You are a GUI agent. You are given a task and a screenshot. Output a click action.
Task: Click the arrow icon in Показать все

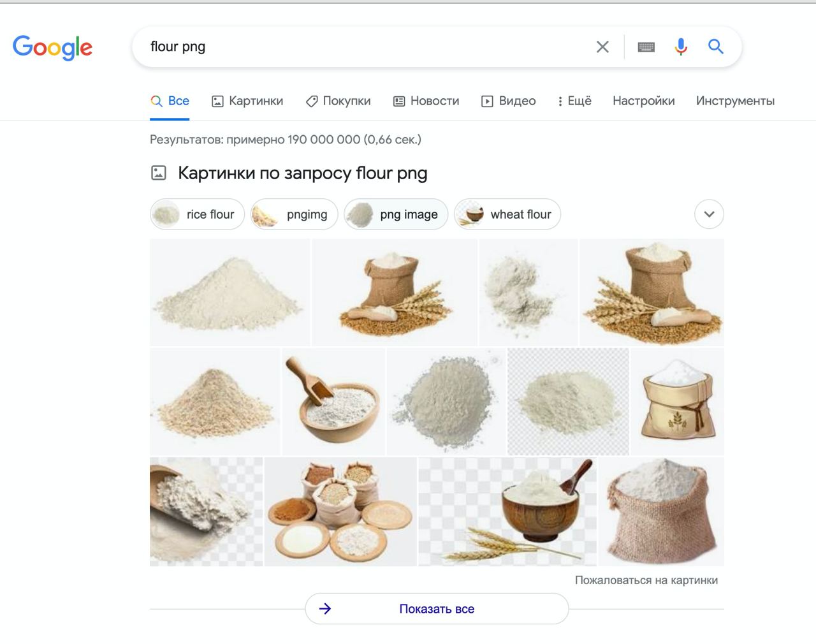coord(325,608)
